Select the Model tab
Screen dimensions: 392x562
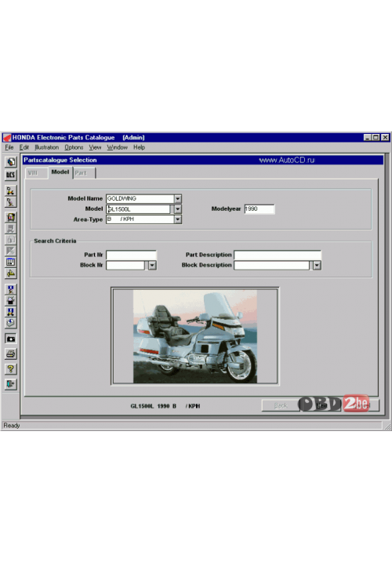(60, 172)
